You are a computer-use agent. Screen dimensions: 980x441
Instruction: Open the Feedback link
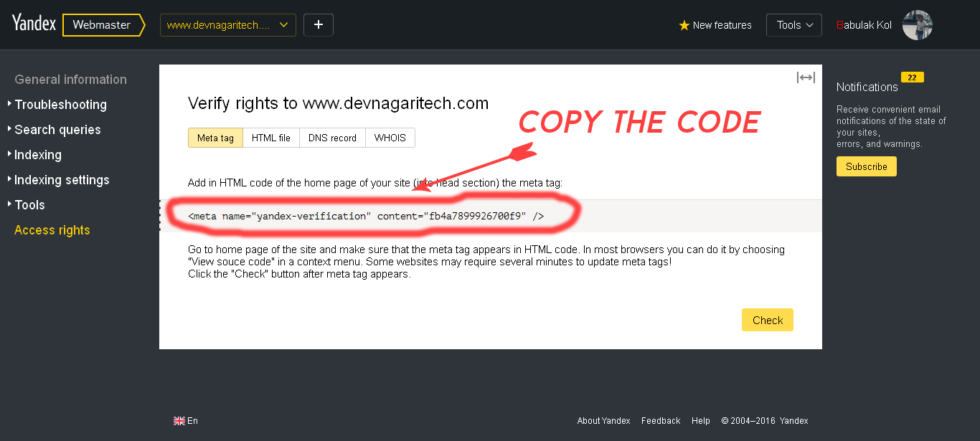(x=661, y=421)
